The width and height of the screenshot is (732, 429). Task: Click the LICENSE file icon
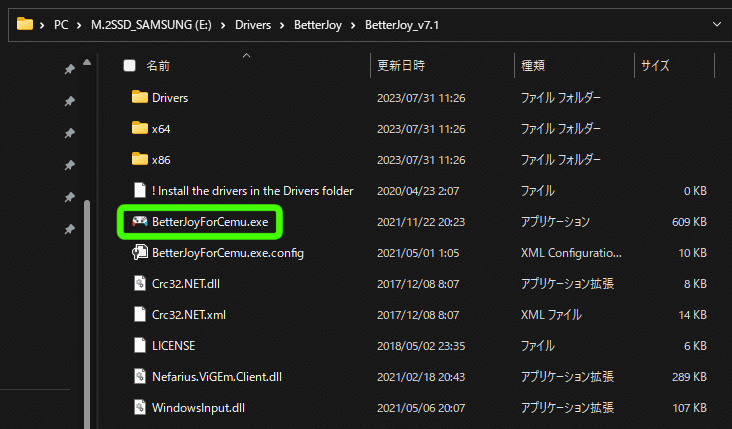coord(140,345)
